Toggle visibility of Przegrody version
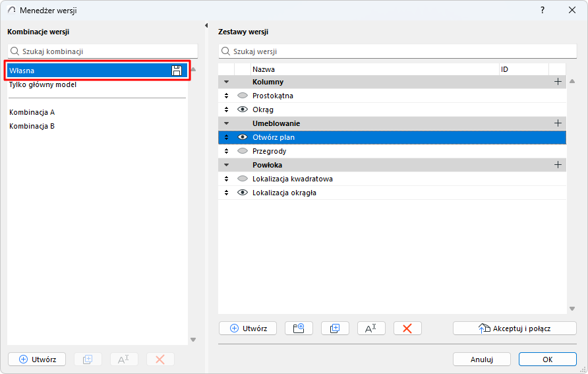The image size is (588, 374). click(243, 151)
